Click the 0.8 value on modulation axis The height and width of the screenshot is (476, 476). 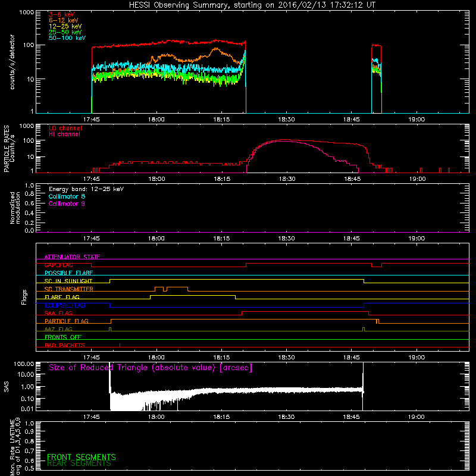29,193
